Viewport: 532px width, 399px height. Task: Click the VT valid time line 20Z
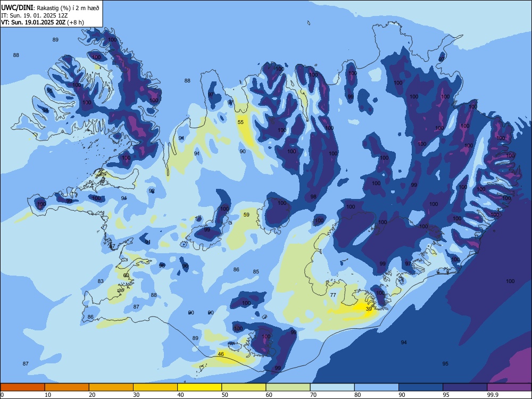tap(43, 22)
